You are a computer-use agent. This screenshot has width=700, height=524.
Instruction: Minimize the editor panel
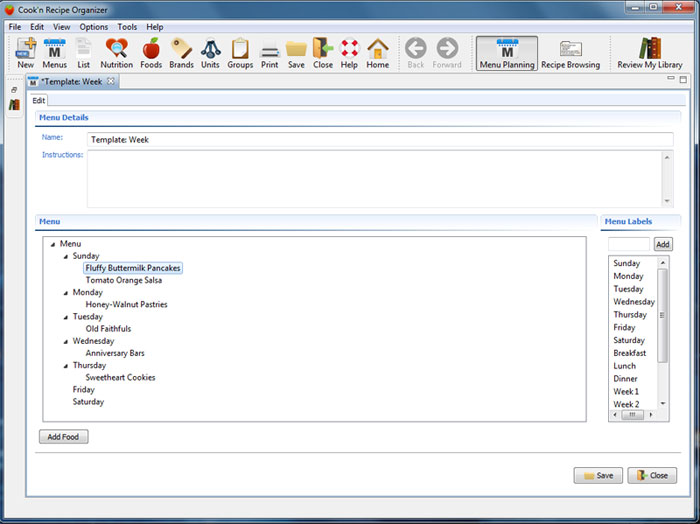[671, 79]
